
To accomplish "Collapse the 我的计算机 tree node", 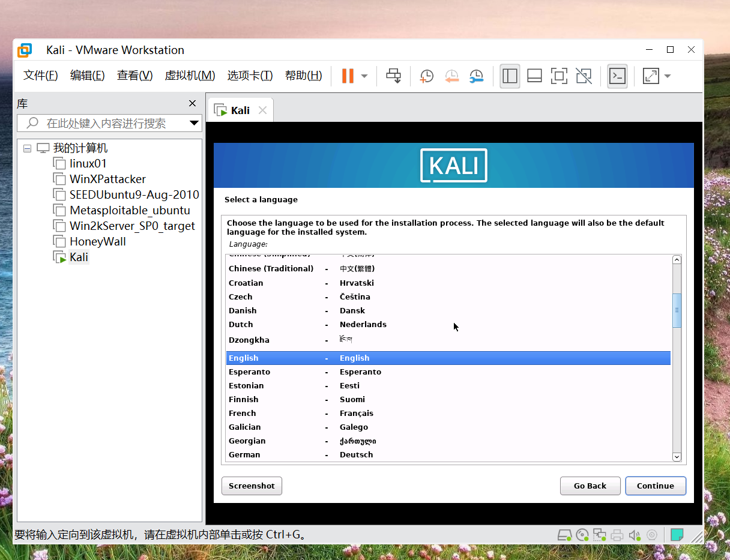I will pyautogui.click(x=28, y=148).
